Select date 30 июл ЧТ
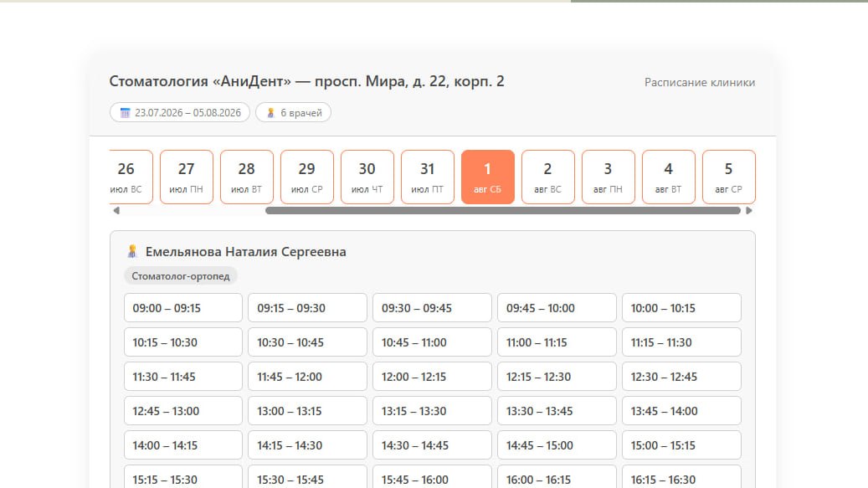868x488 pixels. 367,177
